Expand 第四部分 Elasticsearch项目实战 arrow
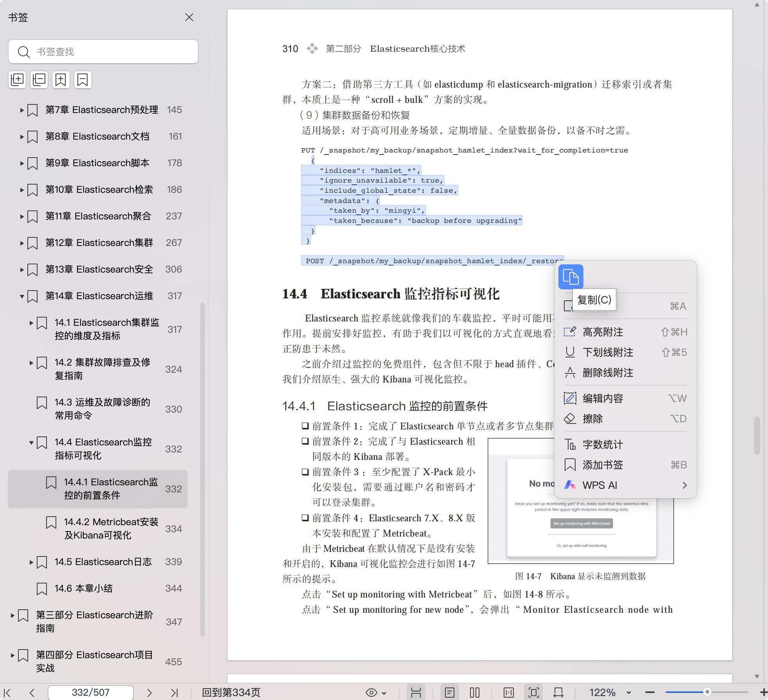The image size is (768, 700). 13,655
